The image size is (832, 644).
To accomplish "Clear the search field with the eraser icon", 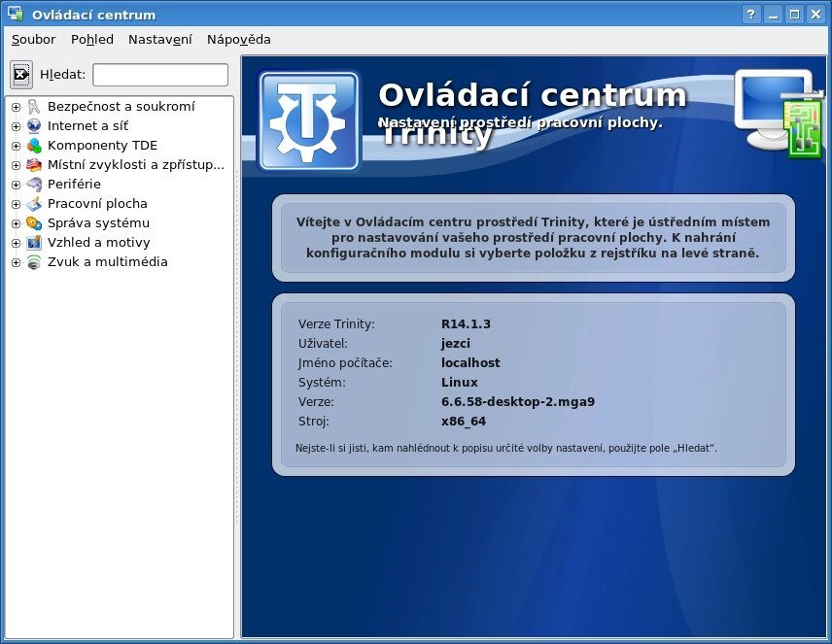I will click(21, 74).
